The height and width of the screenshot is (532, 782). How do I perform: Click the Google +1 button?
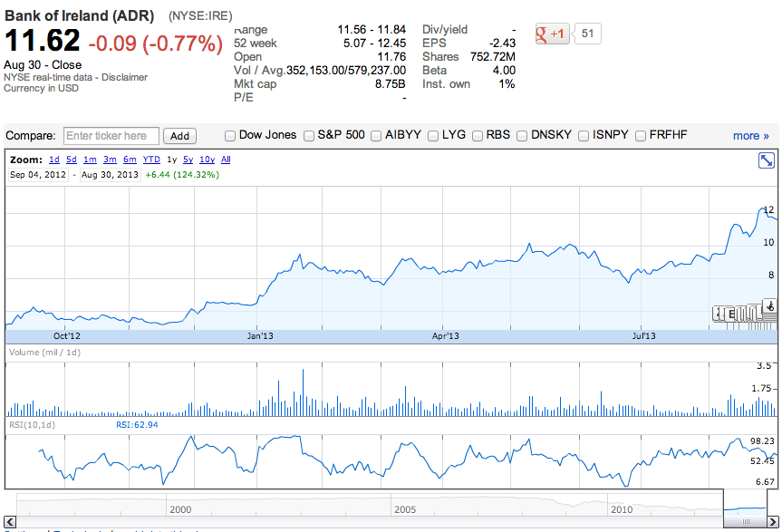(552, 34)
